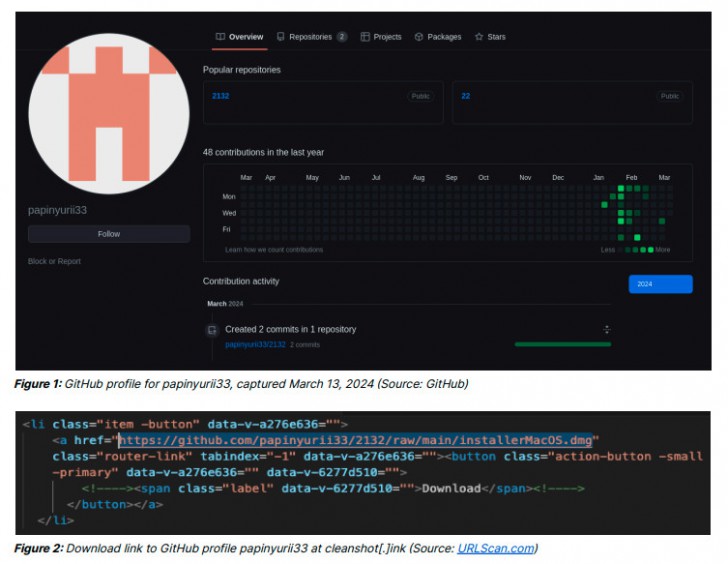The image size is (728, 564).
Task: Click the March 2024 activity heading
Action: pos(225,304)
